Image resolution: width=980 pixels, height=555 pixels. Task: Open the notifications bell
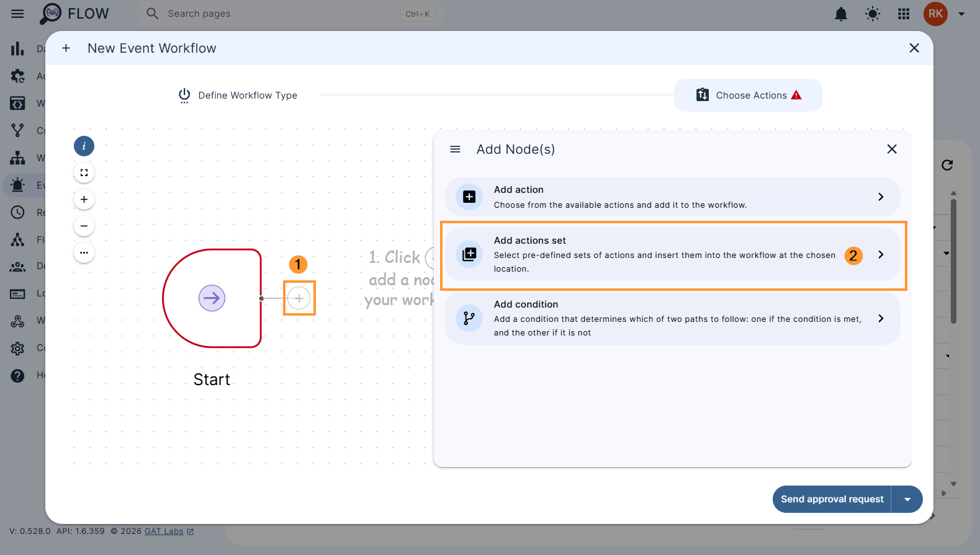pyautogui.click(x=841, y=14)
